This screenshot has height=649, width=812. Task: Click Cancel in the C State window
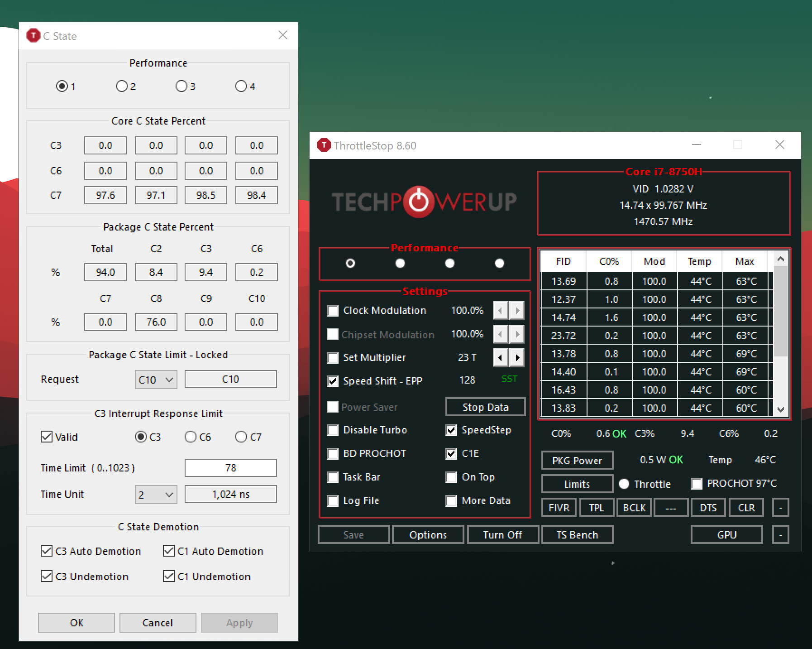pyautogui.click(x=158, y=623)
